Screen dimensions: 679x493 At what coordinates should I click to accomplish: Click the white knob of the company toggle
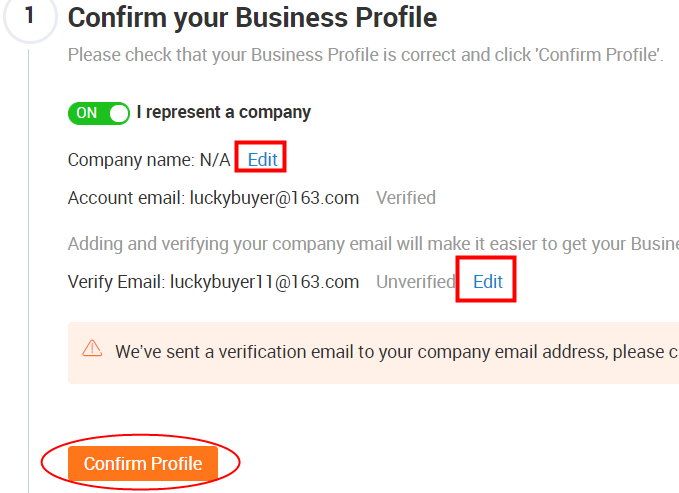pos(119,114)
